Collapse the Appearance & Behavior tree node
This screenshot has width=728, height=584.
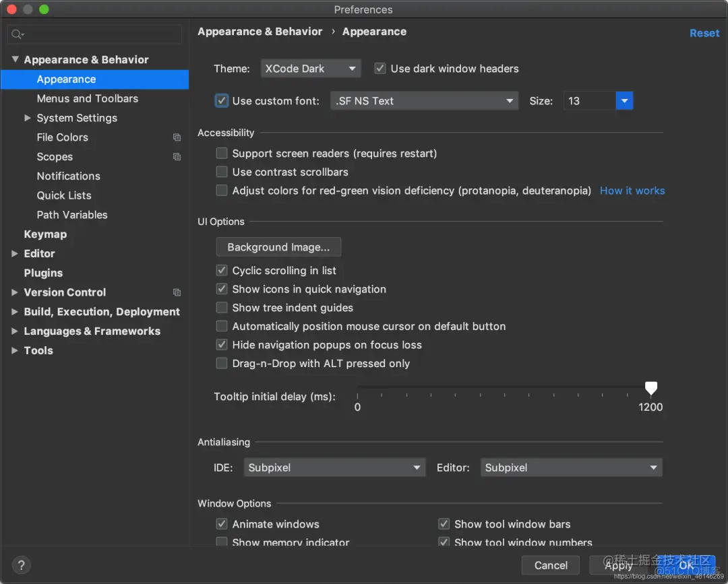coord(16,59)
